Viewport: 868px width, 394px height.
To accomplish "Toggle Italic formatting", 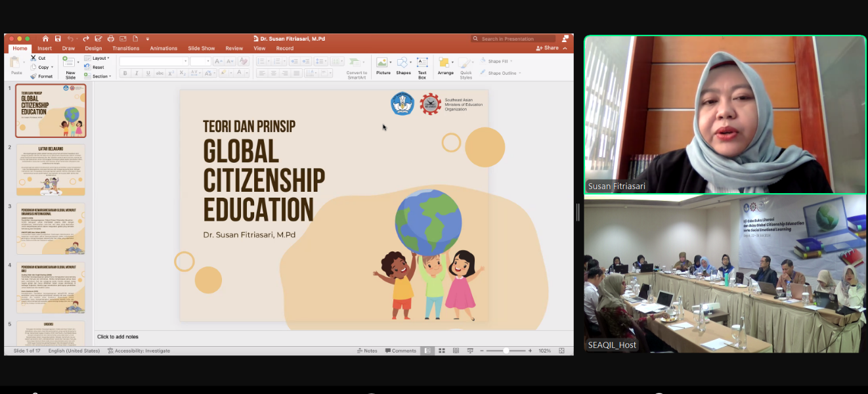I will click(137, 73).
